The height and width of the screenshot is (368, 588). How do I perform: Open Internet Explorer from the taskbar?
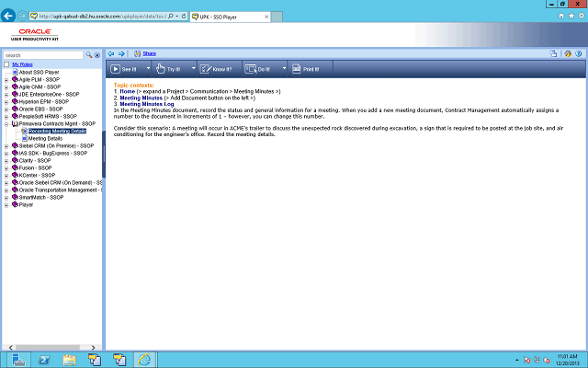click(x=143, y=358)
